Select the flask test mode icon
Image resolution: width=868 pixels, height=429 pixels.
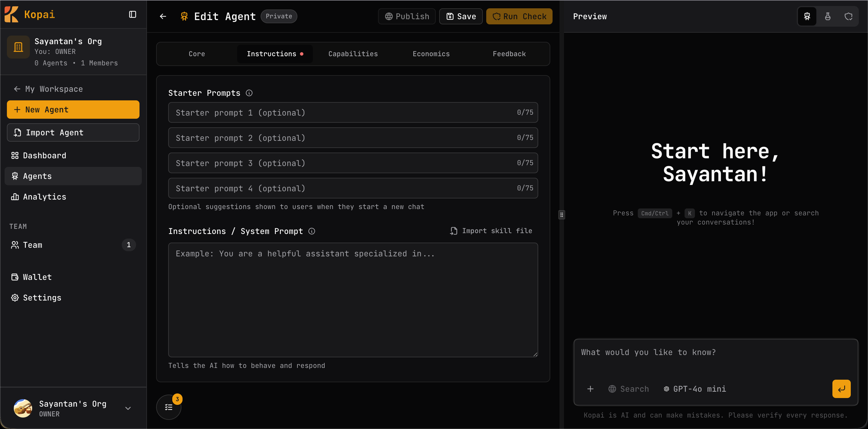[828, 16]
